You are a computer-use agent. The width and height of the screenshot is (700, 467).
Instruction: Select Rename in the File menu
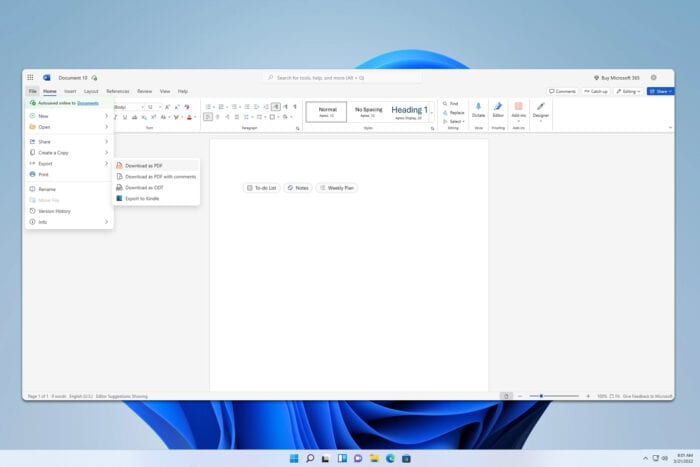click(69, 189)
